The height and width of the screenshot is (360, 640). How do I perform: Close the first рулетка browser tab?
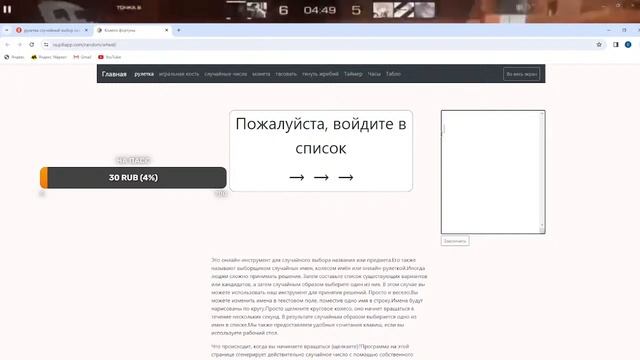(x=86, y=30)
